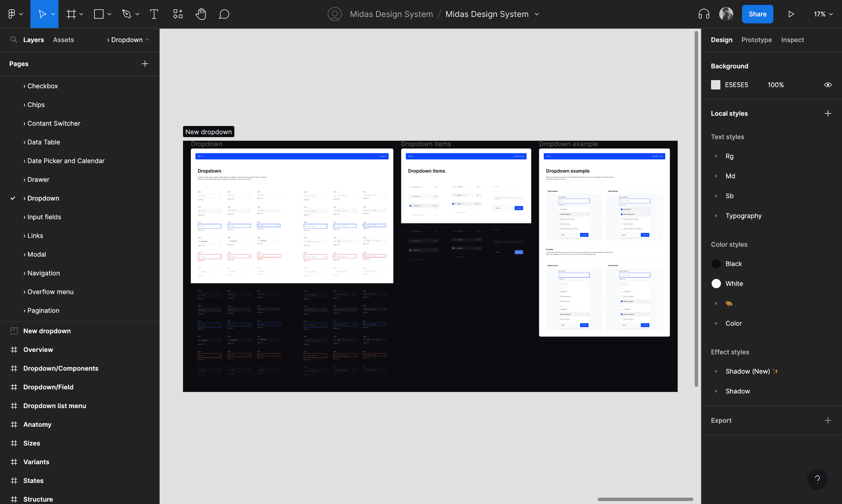Viewport: 842px width, 504px height.
Task: Switch to the Assets tab
Action: [63, 40]
